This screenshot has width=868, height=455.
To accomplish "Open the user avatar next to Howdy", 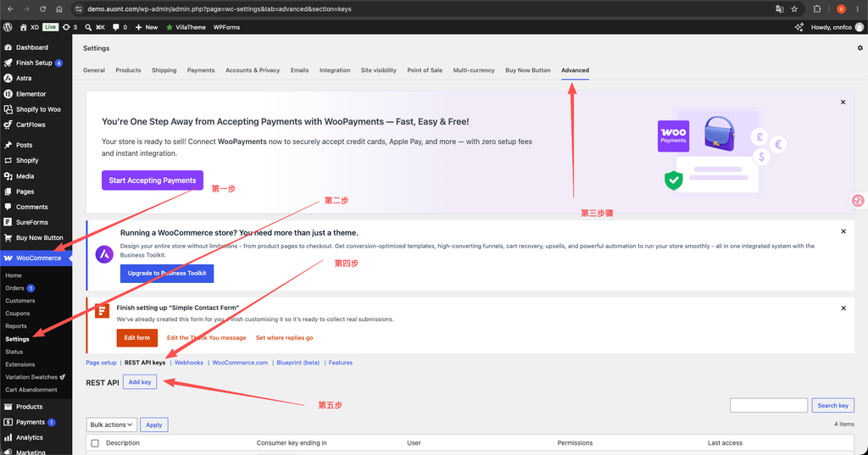I will [x=860, y=27].
